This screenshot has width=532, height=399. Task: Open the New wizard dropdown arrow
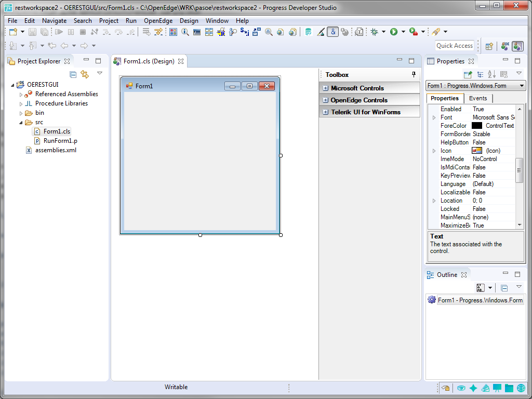pyautogui.click(x=22, y=32)
